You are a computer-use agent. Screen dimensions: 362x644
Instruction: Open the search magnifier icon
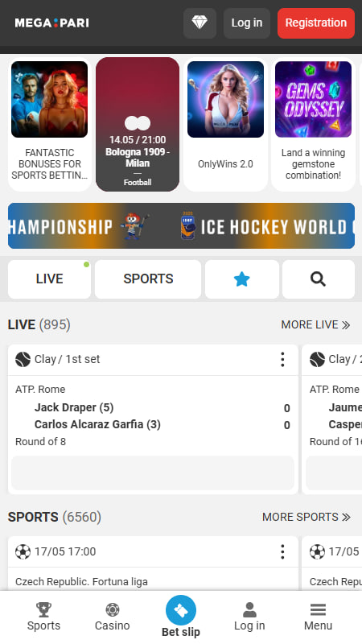coord(318,279)
